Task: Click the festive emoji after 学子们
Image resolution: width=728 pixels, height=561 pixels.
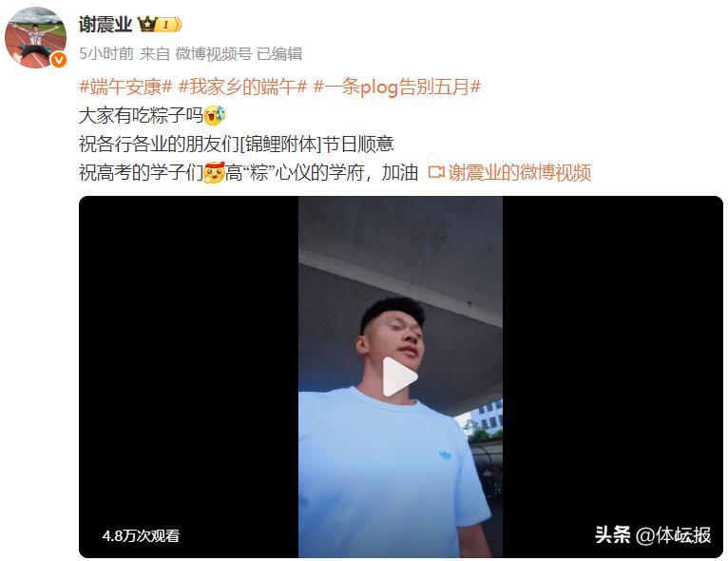Action: 214,172
